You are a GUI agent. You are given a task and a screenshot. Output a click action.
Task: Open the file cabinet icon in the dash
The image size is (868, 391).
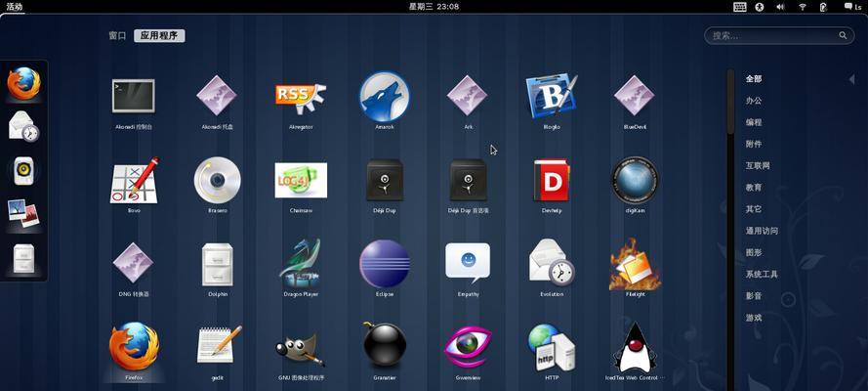click(x=23, y=259)
